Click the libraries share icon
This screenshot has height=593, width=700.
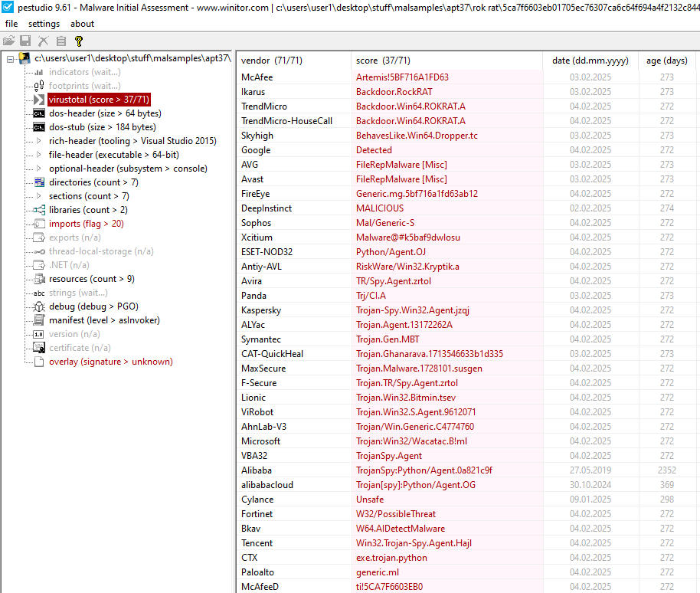point(39,210)
